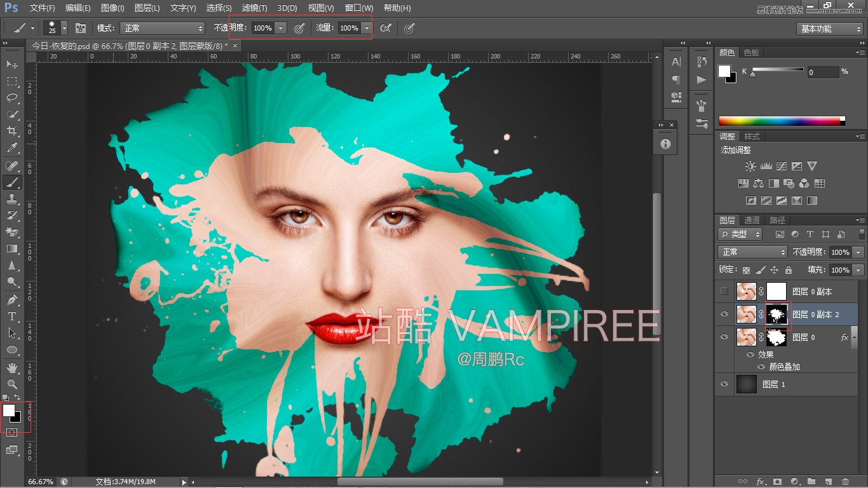Select the Move tool
This screenshot has height=488, width=868.
(x=12, y=65)
